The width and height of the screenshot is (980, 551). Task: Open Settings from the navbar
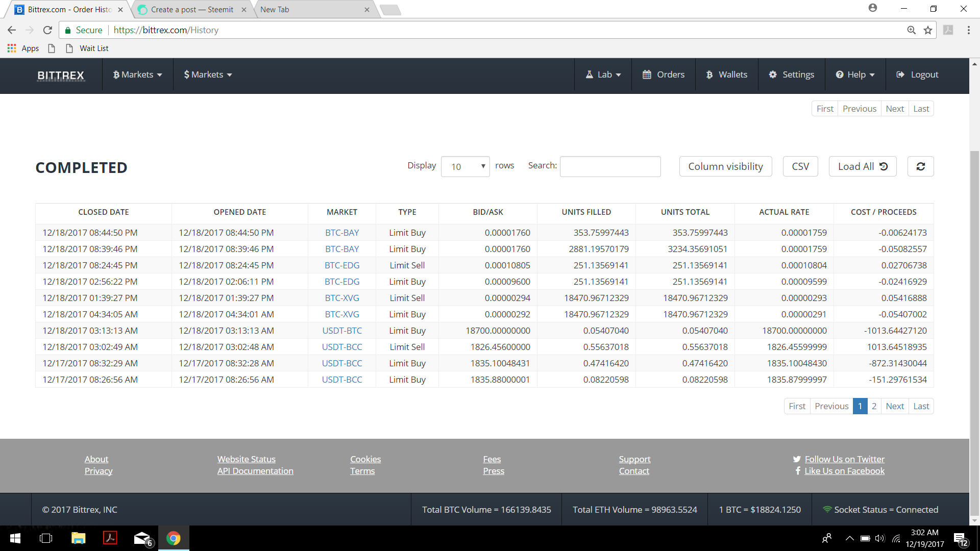791,74
